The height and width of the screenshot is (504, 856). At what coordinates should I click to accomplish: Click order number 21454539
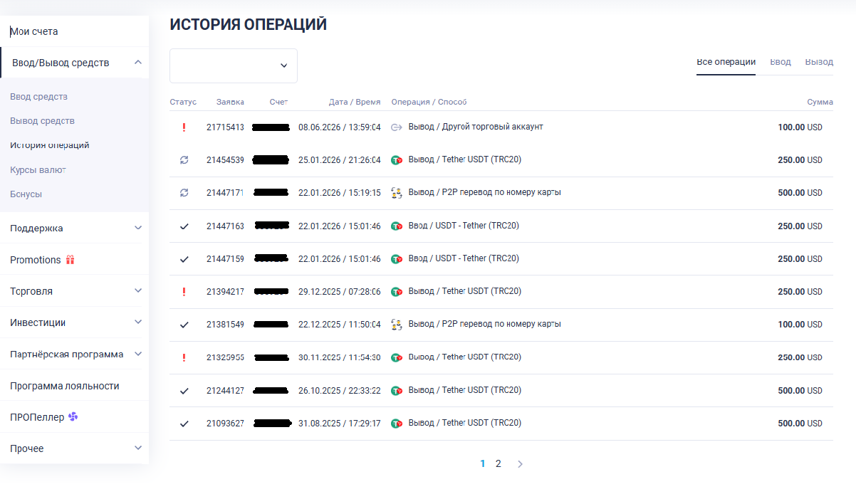(x=225, y=160)
